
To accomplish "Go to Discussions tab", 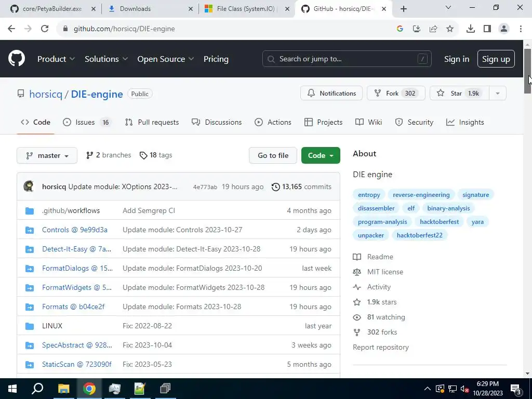I will click(217, 122).
